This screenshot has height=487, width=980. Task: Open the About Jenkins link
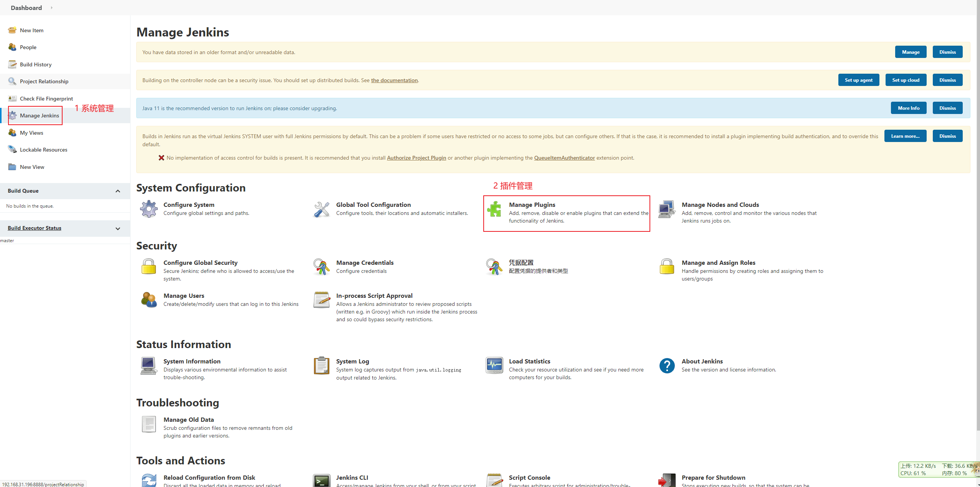pos(702,362)
